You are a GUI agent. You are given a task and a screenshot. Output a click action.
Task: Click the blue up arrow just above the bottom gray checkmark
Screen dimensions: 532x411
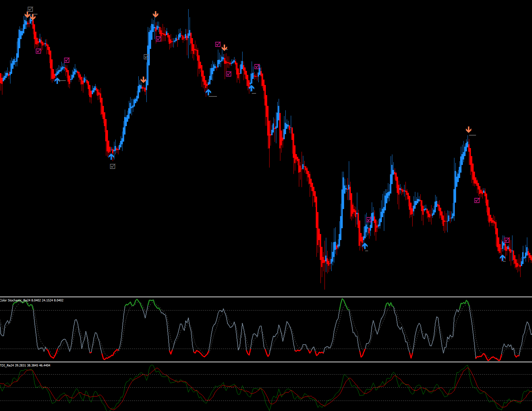click(111, 157)
